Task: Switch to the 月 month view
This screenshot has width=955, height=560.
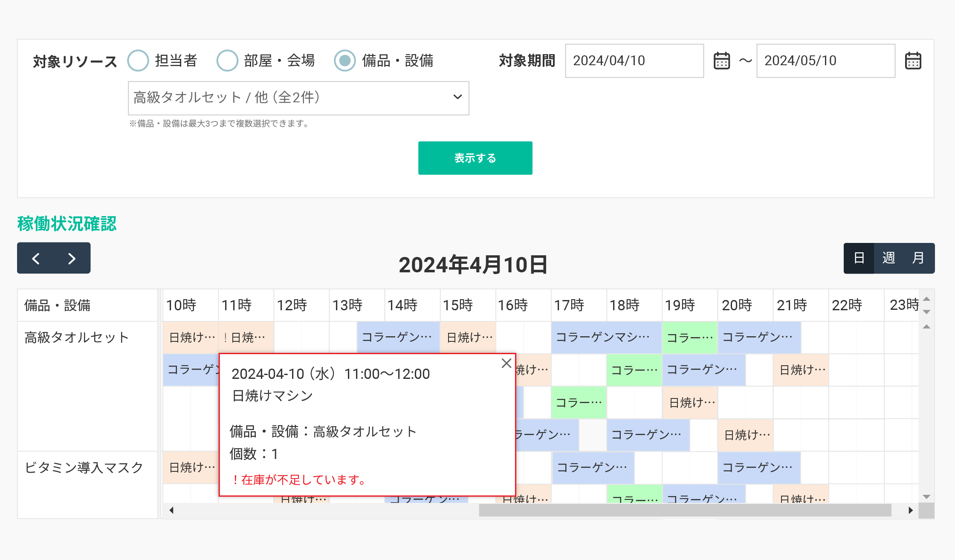Action: 918,258
